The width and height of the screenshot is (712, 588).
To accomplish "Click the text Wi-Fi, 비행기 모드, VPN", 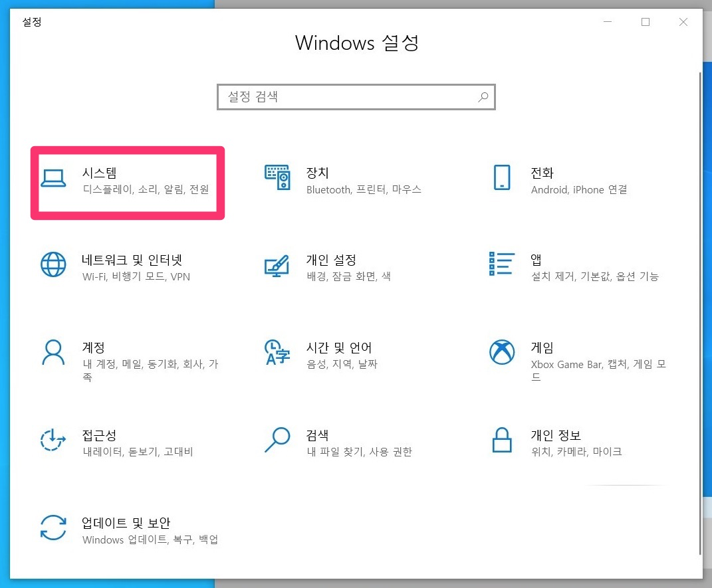I will (x=136, y=277).
